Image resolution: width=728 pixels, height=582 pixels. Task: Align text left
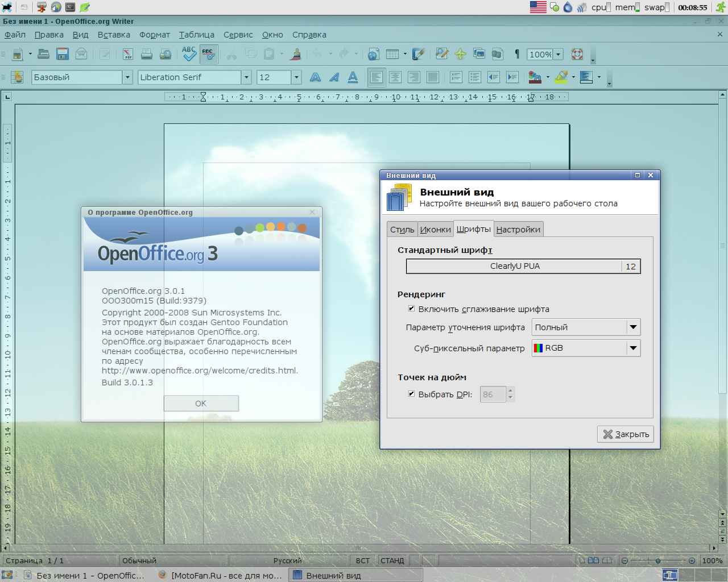[377, 77]
